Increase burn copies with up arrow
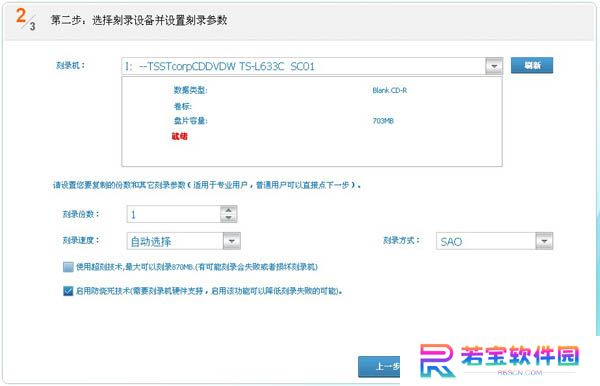The image size is (600, 386). [x=228, y=210]
